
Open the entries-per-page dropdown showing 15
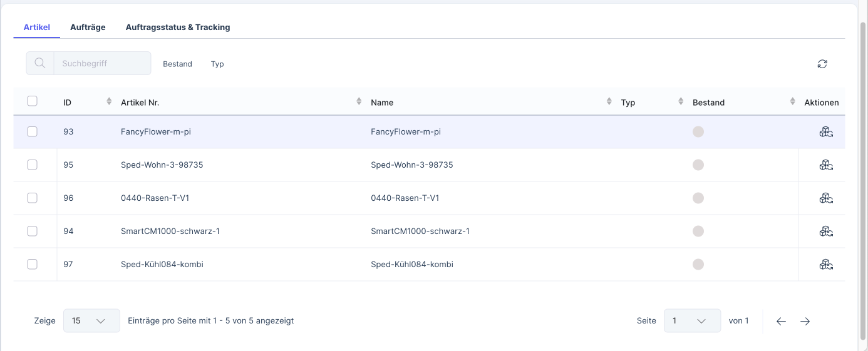click(x=91, y=321)
